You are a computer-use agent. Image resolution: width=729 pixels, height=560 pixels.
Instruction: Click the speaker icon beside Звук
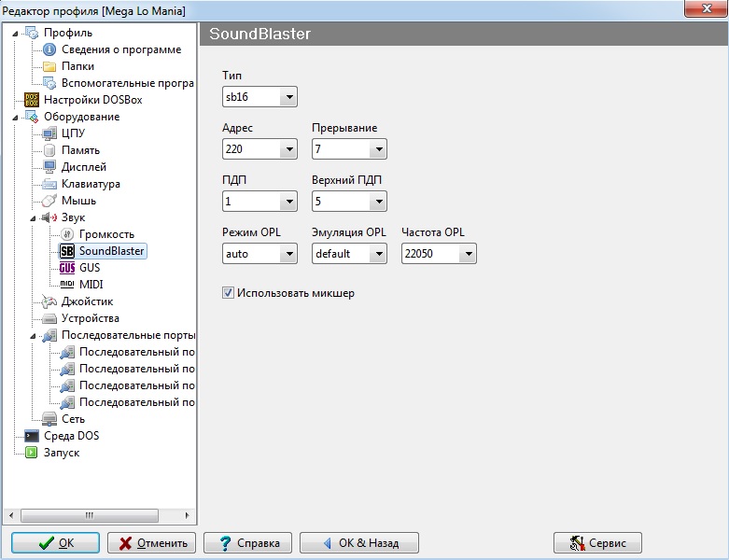49,217
